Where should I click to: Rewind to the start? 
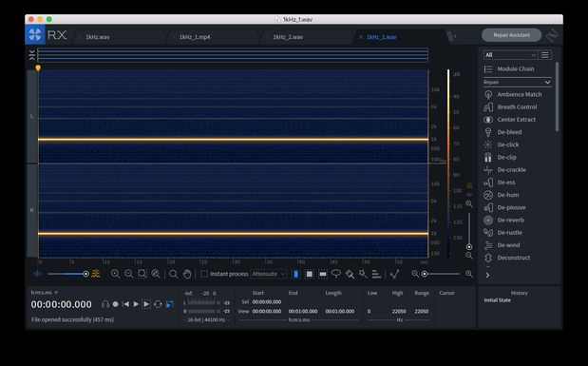click(125, 304)
